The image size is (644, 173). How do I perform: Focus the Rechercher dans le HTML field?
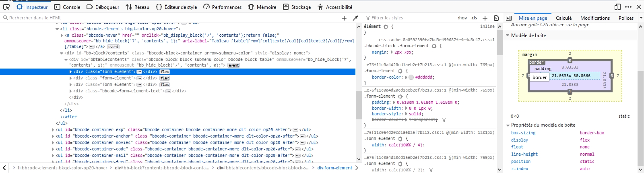[x=169, y=18]
